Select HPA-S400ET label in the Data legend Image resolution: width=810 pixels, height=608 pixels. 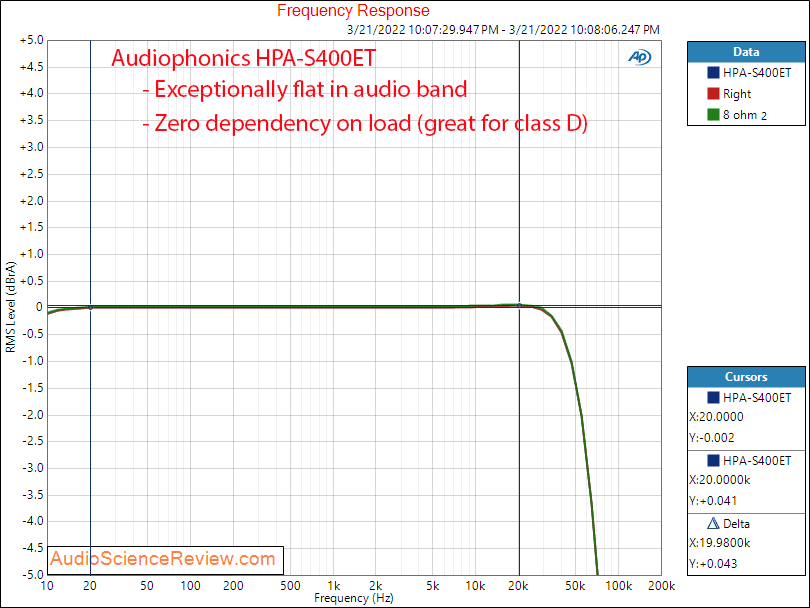[757, 73]
